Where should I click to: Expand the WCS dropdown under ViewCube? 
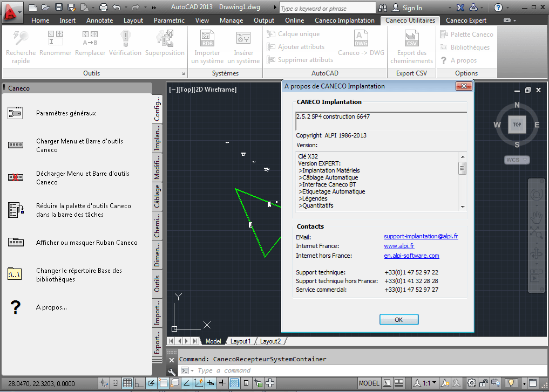[x=525, y=160]
